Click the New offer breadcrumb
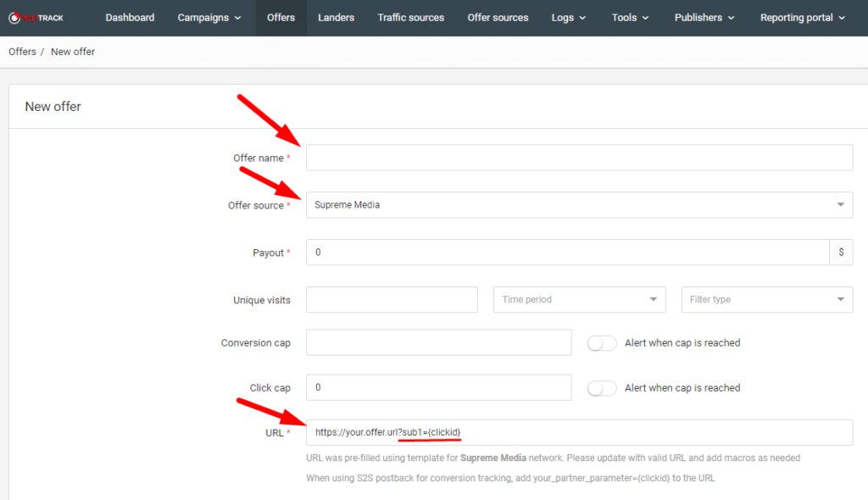The image size is (868, 500). coord(73,52)
